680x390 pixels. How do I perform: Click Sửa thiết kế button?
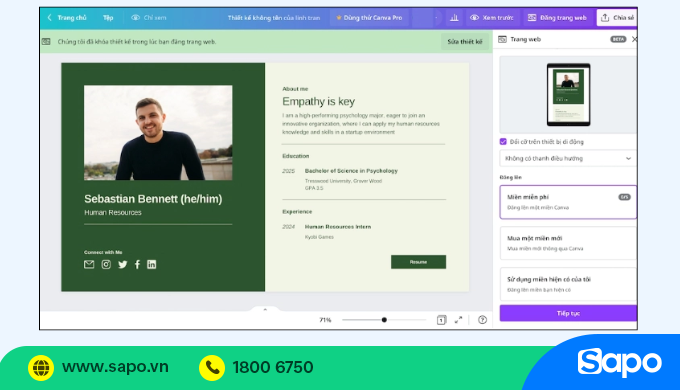[465, 42]
